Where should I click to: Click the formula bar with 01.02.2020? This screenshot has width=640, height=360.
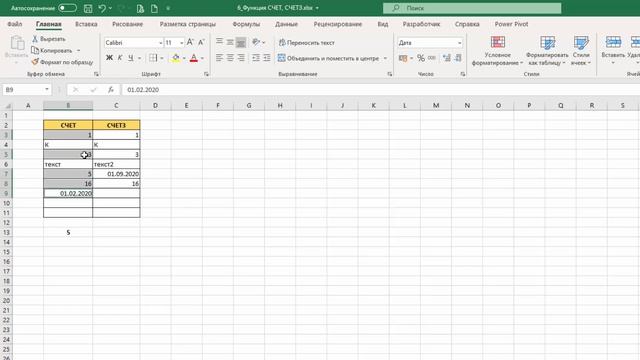tap(380, 90)
